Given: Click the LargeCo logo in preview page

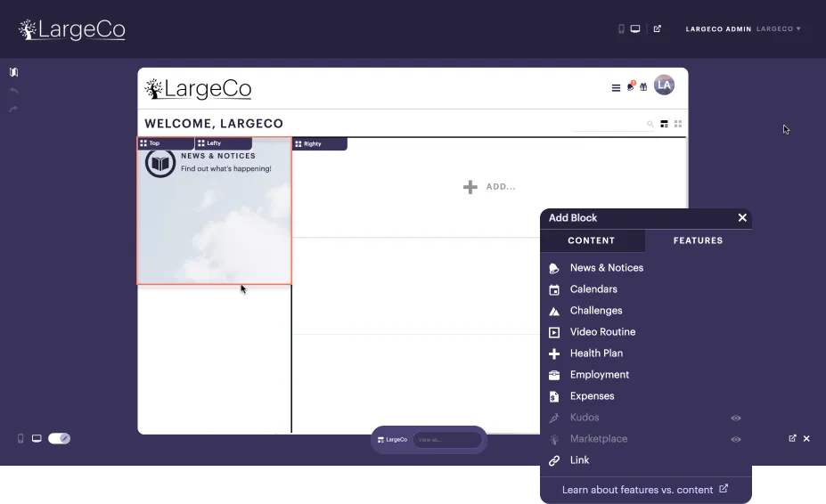Looking at the screenshot, I should tap(198, 89).
